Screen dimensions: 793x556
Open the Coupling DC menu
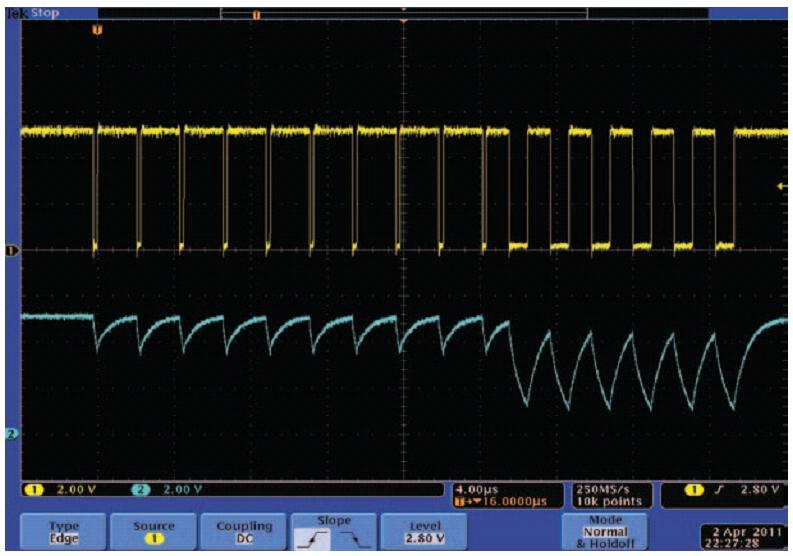tap(243, 530)
